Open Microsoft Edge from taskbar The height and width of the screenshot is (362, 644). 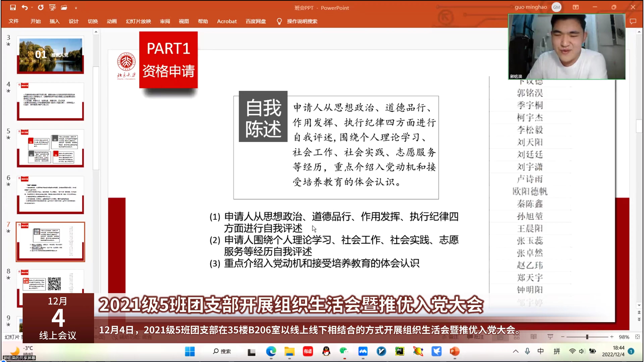click(x=271, y=351)
